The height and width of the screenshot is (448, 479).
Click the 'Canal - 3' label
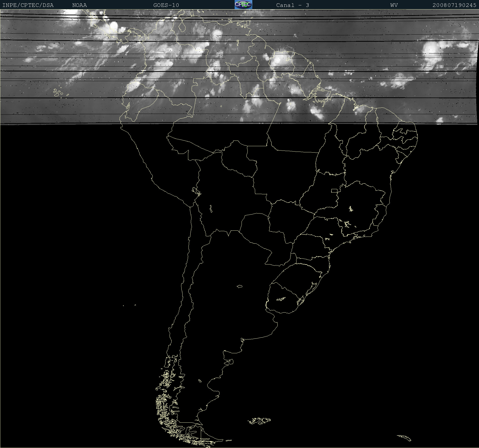pos(293,5)
